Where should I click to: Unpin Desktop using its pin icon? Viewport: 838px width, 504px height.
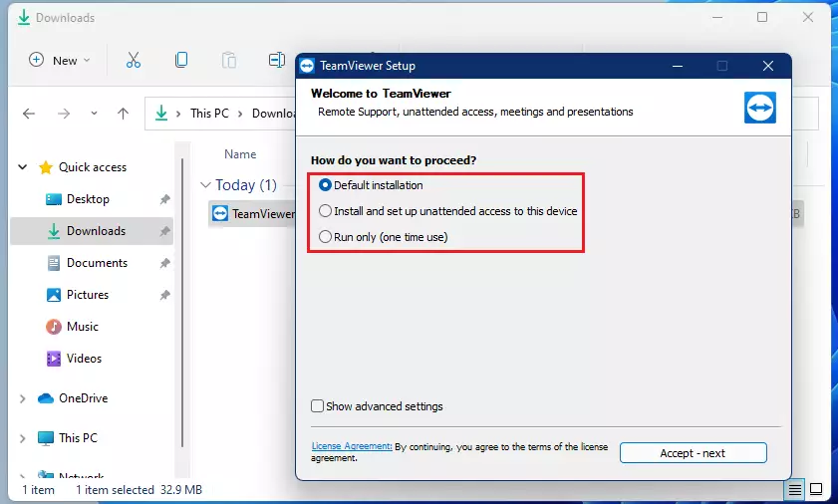point(164,199)
